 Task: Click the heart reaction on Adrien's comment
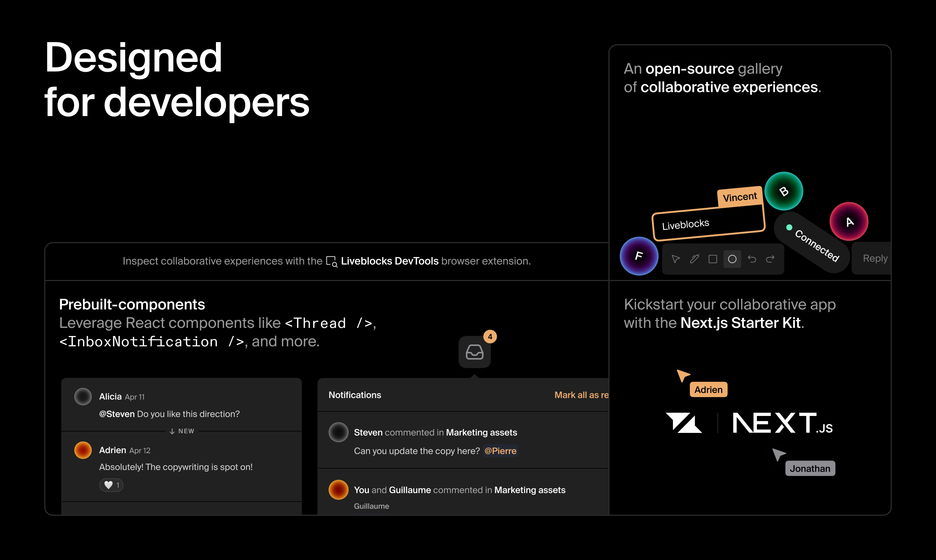(x=111, y=485)
